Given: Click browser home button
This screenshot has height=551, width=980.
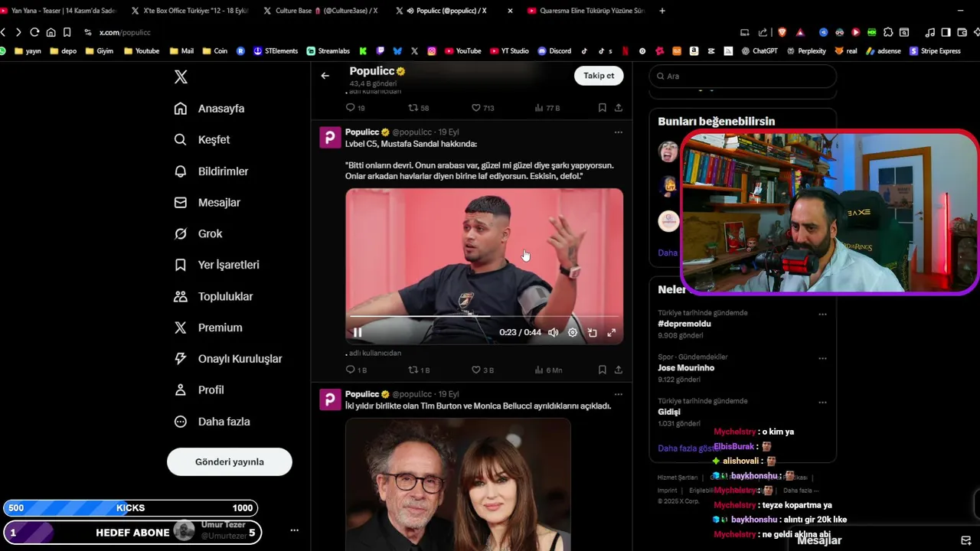Looking at the screenshot, I should (x=51, y=32).
